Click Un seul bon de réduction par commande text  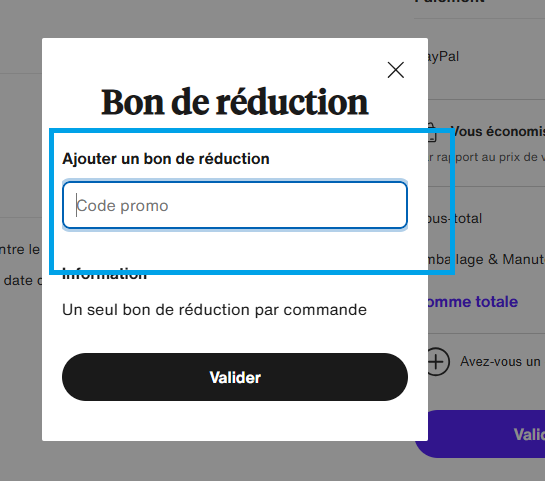(x=214, y=310)
